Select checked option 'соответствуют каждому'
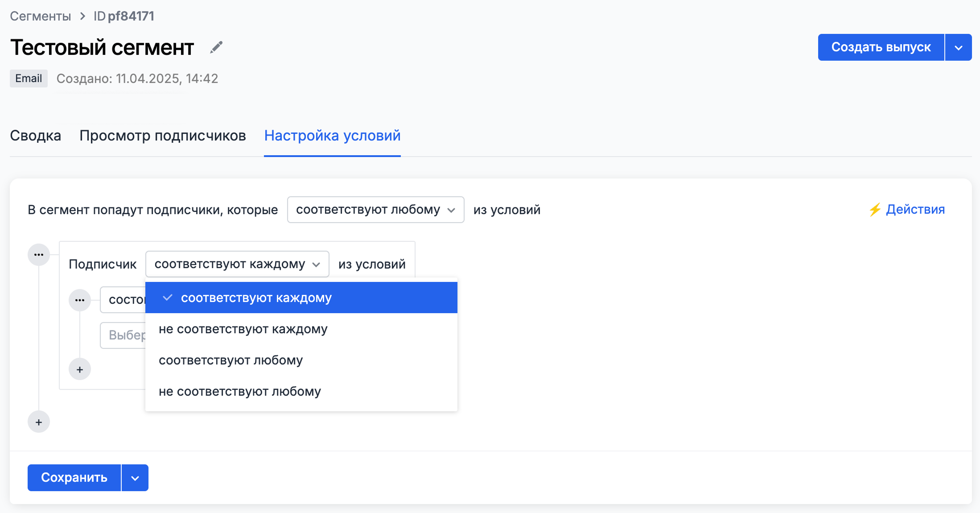Viewport: 980px width, 513px height. pos(301,298)
